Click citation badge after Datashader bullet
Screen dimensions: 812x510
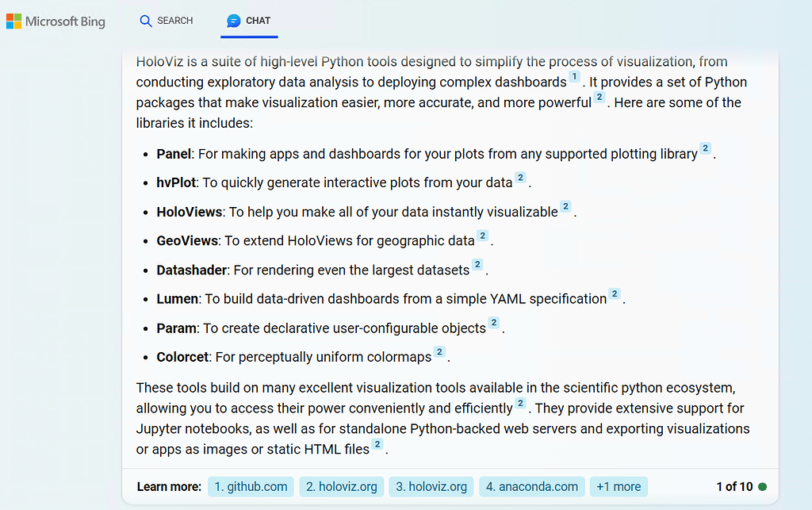477,265
